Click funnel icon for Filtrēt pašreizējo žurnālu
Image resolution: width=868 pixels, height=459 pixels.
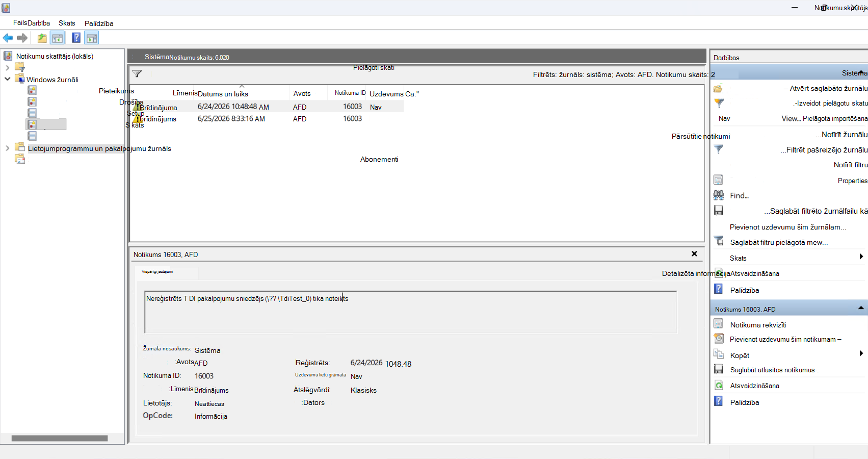click(x=719, y=149)
